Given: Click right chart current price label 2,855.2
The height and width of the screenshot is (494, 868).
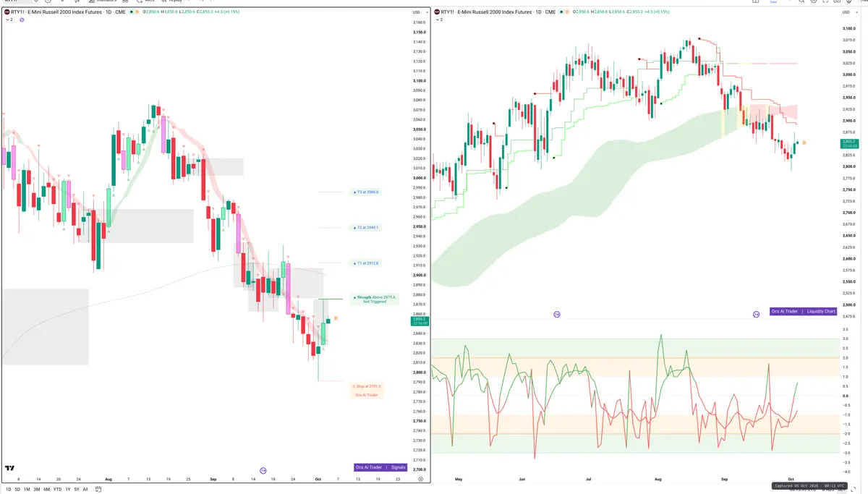Looking at the screenshot, I should point(849,143).
